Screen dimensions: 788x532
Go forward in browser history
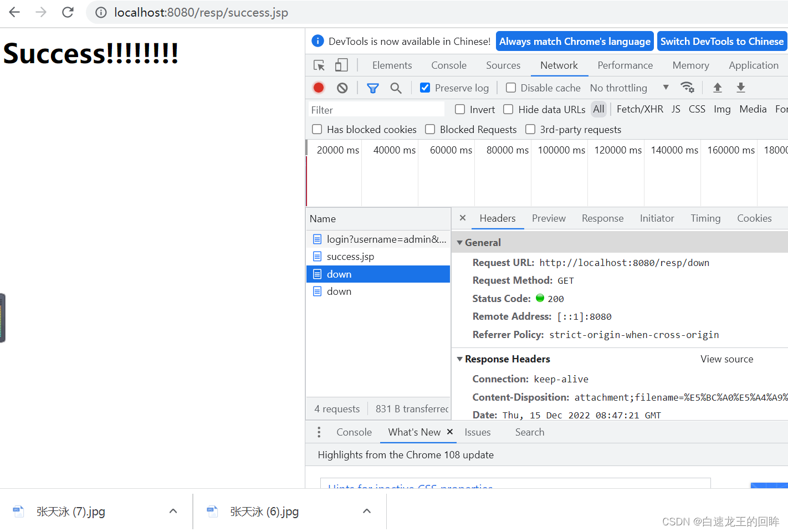[41, 12]
